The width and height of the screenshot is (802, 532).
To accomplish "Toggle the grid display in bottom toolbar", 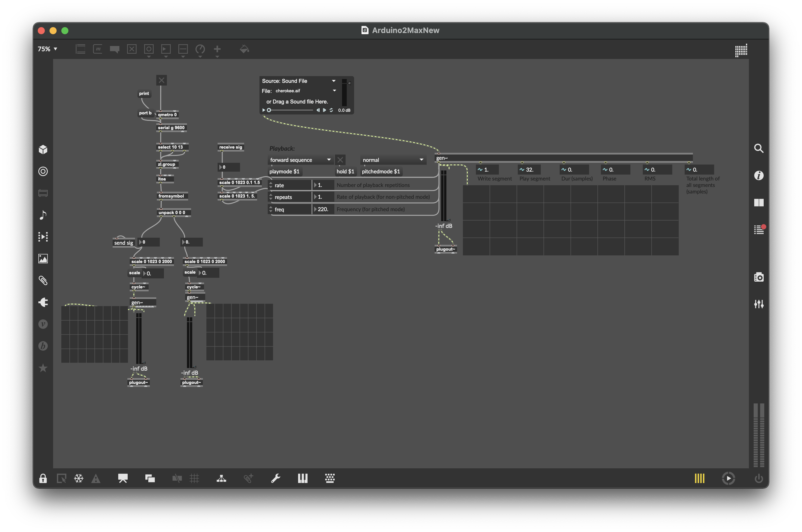I will coord(194,478).
